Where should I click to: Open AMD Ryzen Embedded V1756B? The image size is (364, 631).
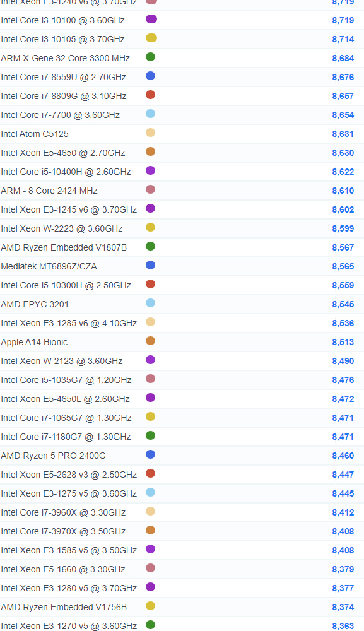(x=64, y=607)
